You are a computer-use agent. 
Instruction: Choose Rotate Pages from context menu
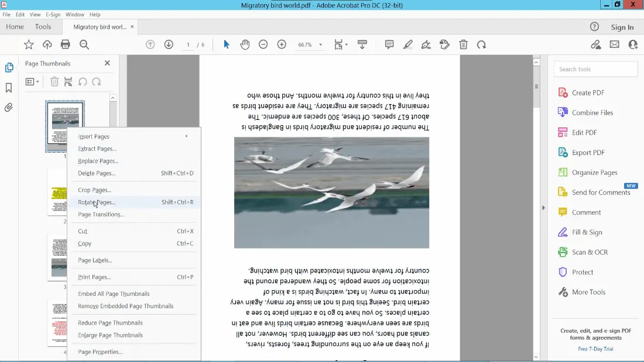pos(97,202)
